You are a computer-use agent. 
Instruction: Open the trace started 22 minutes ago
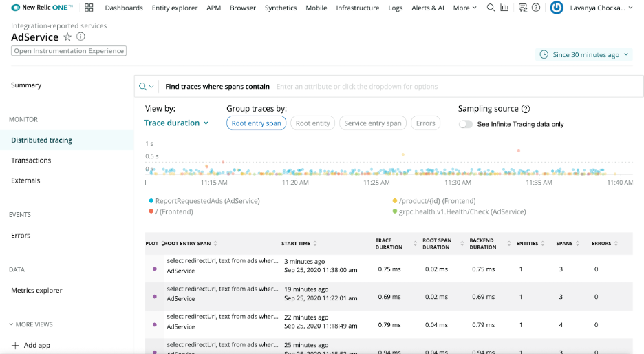click(x=389, y=324)
